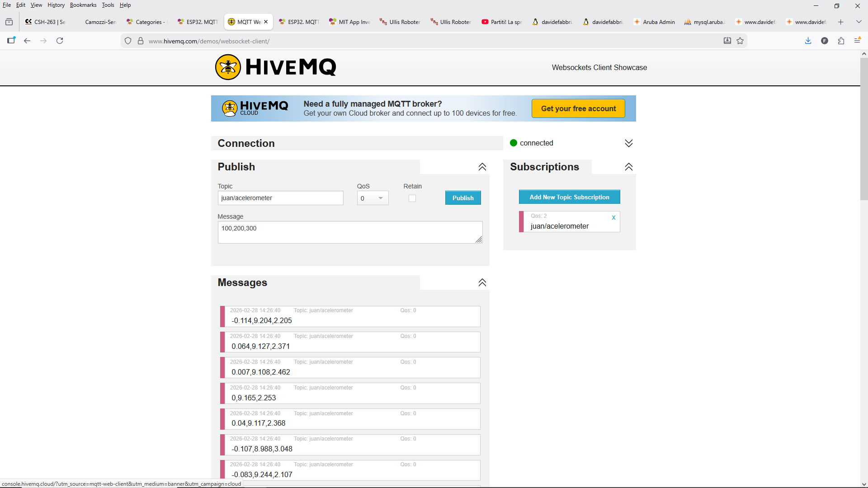Screen dimensions: 868x488
Task: Open the downloads arrow icon in the toolbar
Action: (808, 41)
